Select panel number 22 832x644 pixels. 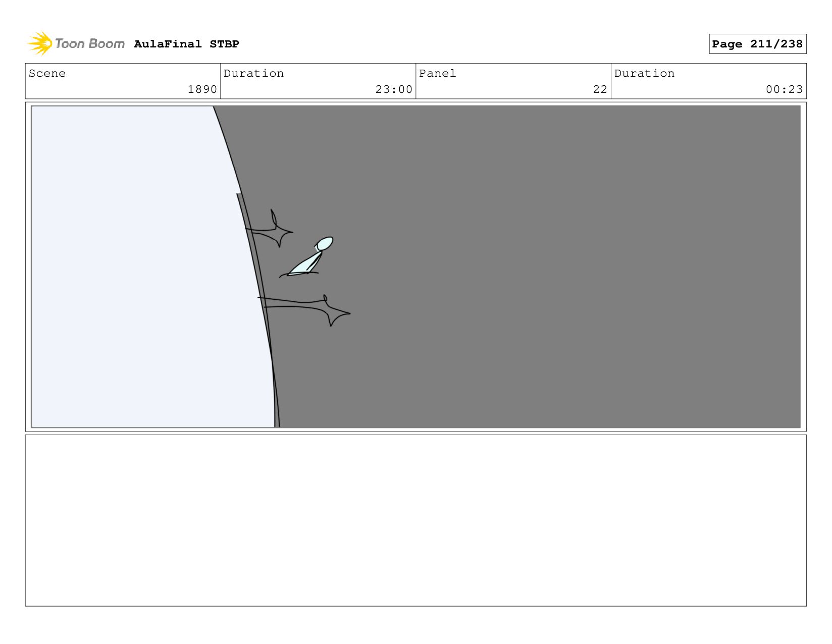point(600,89)
